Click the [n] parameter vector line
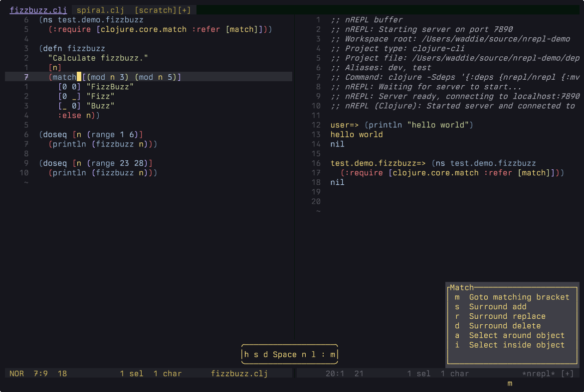Screen dimensions: 584x392 tap(55, 68)
